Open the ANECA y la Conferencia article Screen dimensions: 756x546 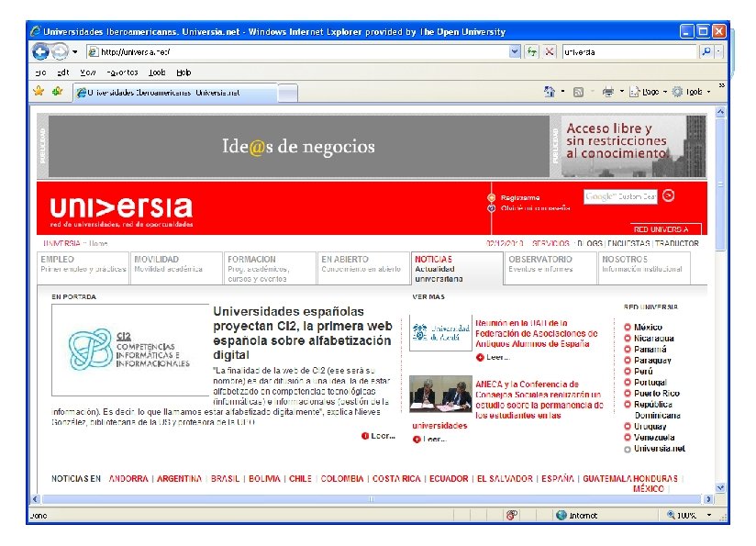539,400
